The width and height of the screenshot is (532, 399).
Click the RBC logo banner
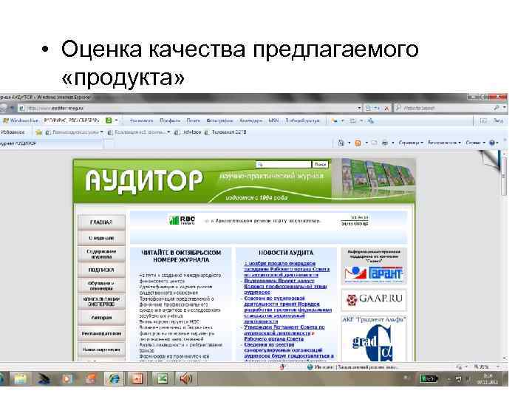point(183,220)
